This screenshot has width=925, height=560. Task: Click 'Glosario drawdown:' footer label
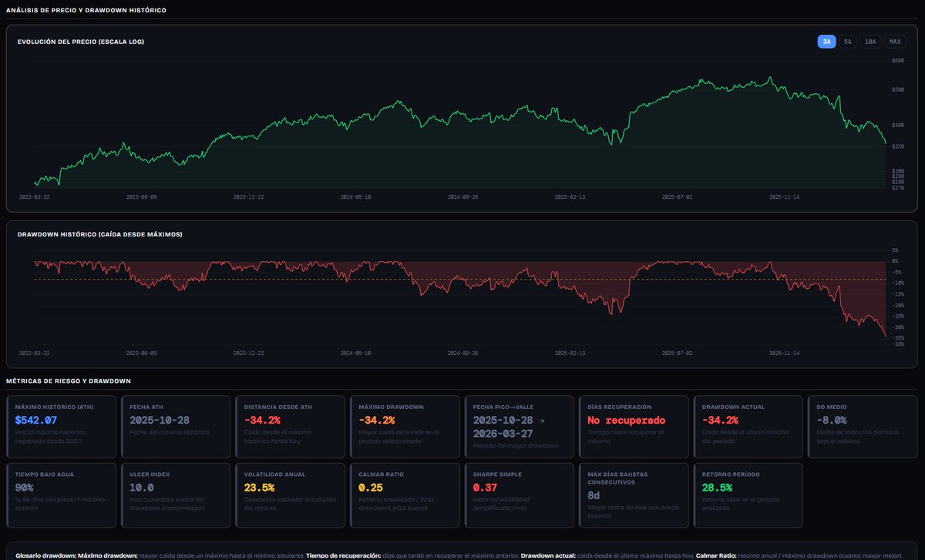click(45, 555)
